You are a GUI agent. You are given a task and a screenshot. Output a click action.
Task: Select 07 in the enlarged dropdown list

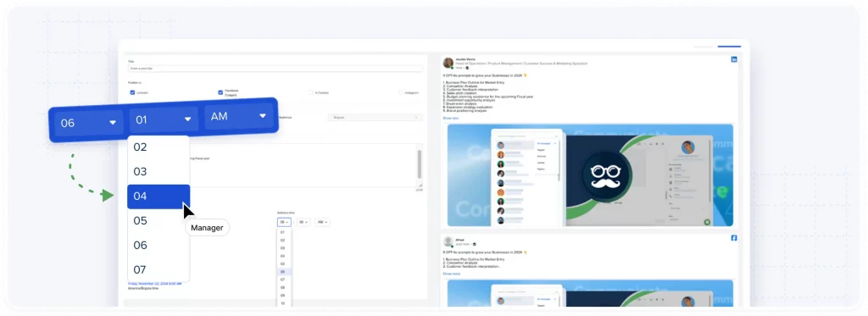coord(159,270)
